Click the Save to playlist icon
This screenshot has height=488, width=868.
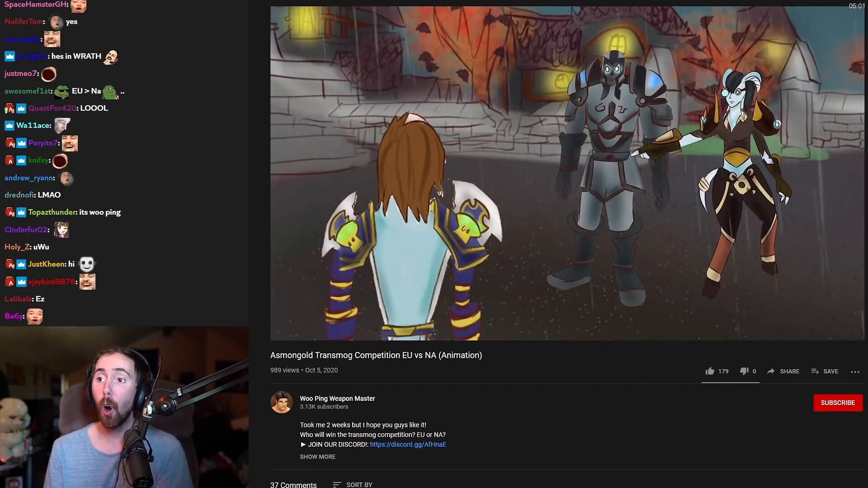point(815,371)
